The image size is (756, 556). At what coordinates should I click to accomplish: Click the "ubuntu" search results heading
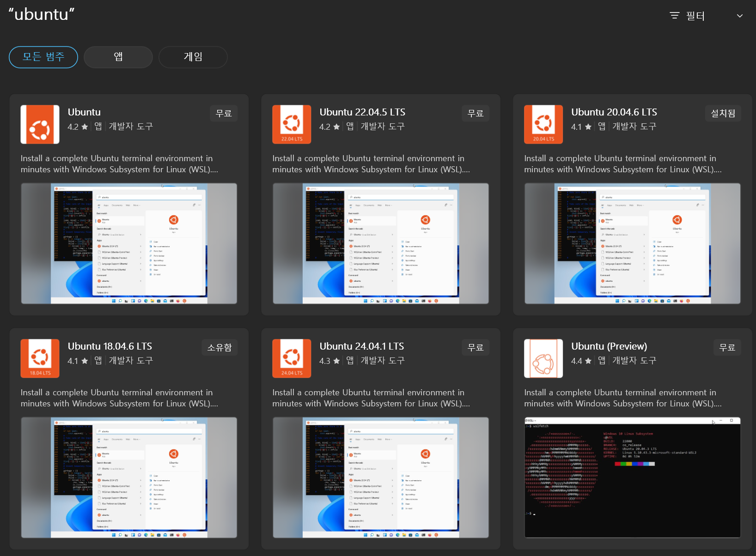(42, 14)
